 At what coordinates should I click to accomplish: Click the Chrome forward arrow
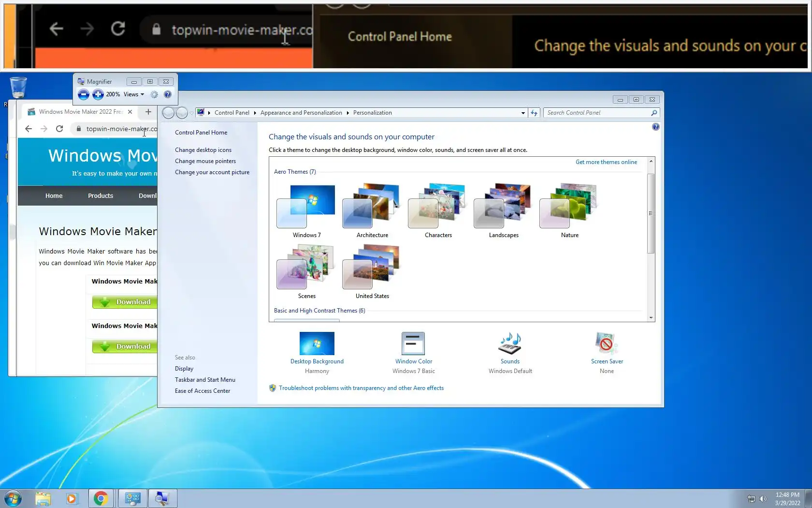pos(44,129)
